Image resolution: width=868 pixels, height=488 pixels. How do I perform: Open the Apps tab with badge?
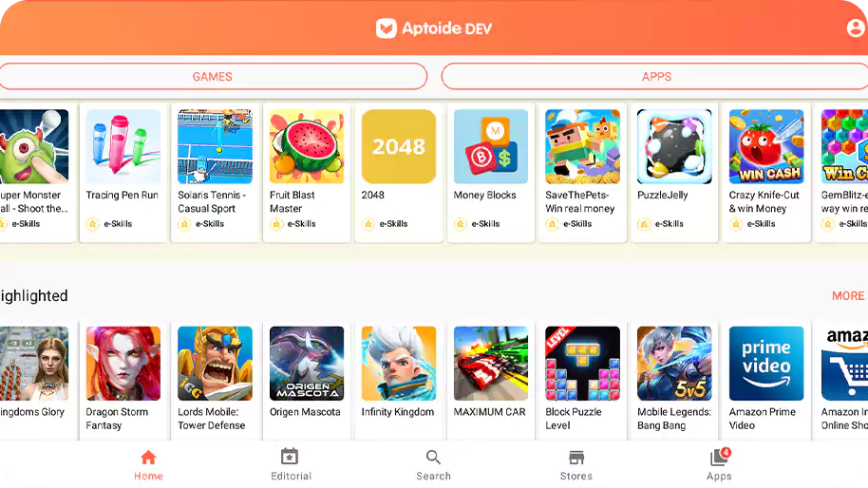click(719, 465)
